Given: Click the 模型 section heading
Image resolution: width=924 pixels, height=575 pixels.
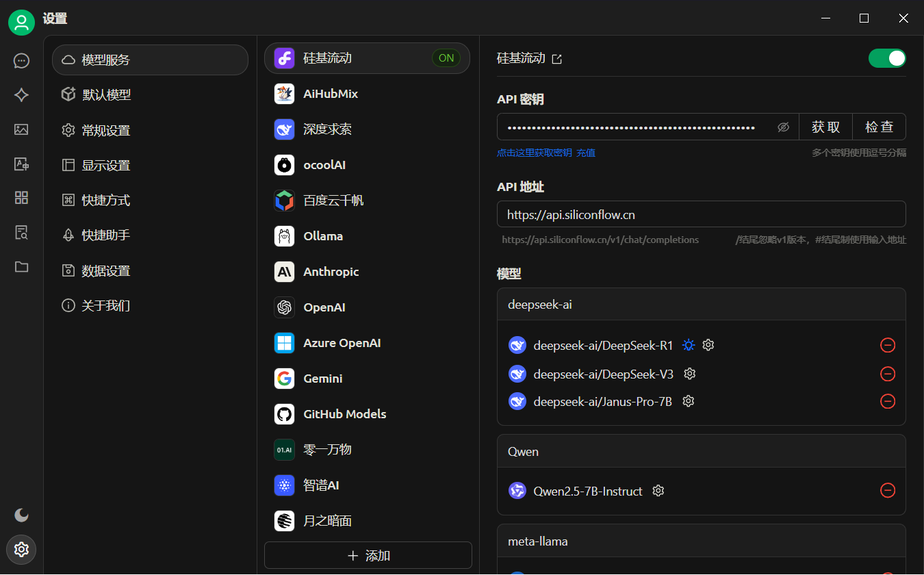Looking at the screenshot, I should 509,274.
